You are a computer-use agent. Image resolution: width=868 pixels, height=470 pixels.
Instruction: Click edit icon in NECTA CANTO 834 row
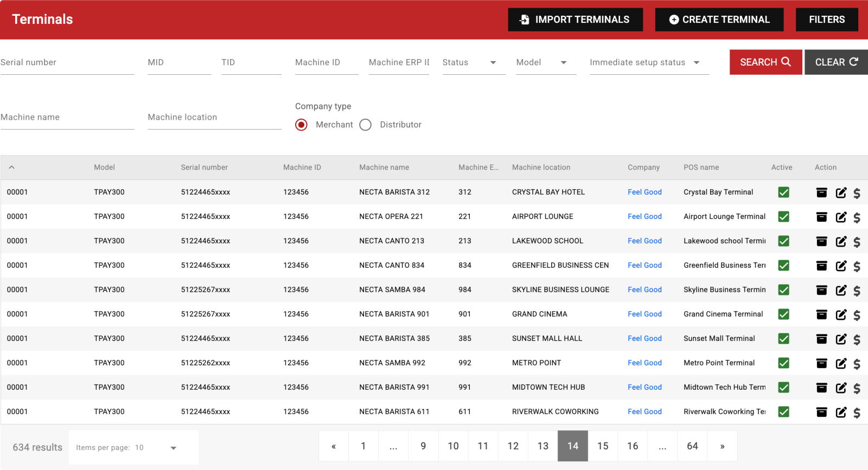pyautogui.click(x=841, y=266)
